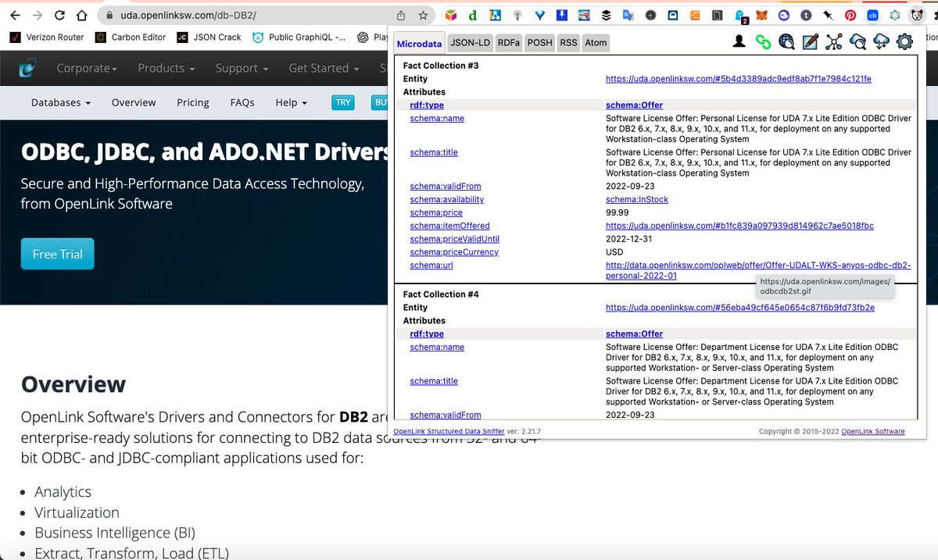Click the cloud download icon
This screenshot has height=560, width=938.
click(880, 41)
